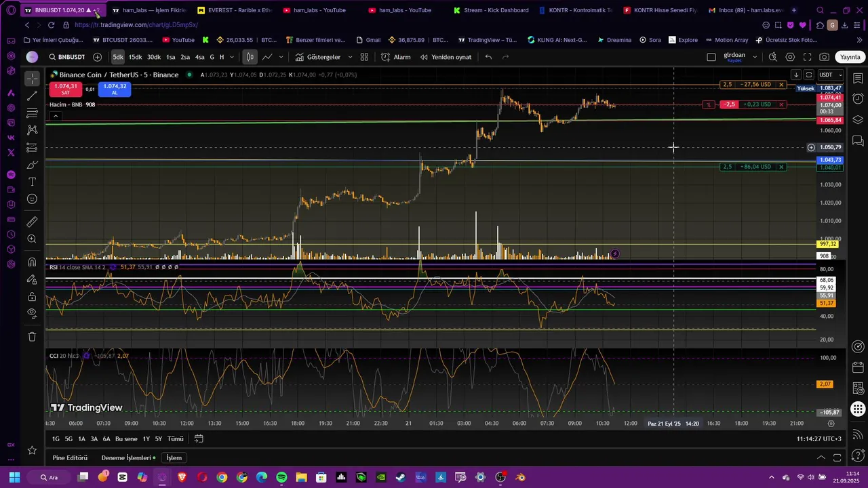868x488 pixels.
Task: Open chart settings hexagon icon
Action: pyautogui.click(x=790, y=57)
